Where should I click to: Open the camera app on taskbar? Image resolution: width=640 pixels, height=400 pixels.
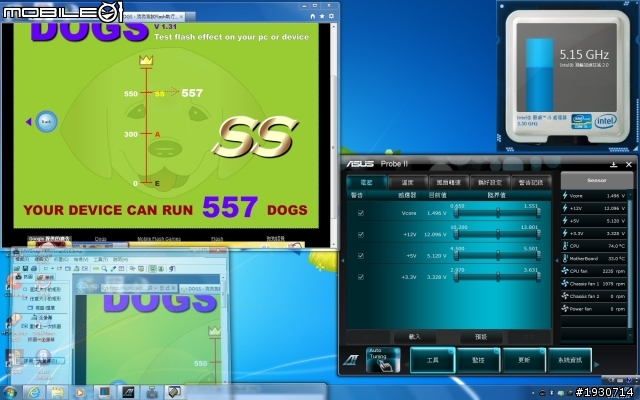pyautogui.click(x=152, y=392)
